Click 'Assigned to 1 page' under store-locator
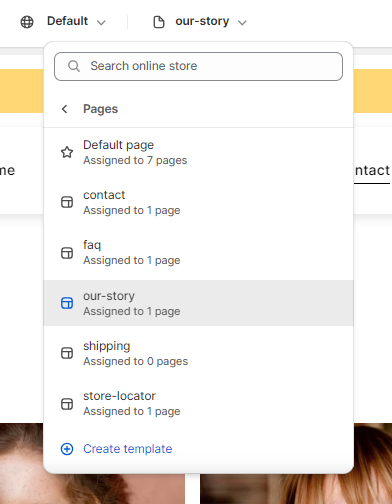This screenshot has height=504, width=392. pos(132,411)
